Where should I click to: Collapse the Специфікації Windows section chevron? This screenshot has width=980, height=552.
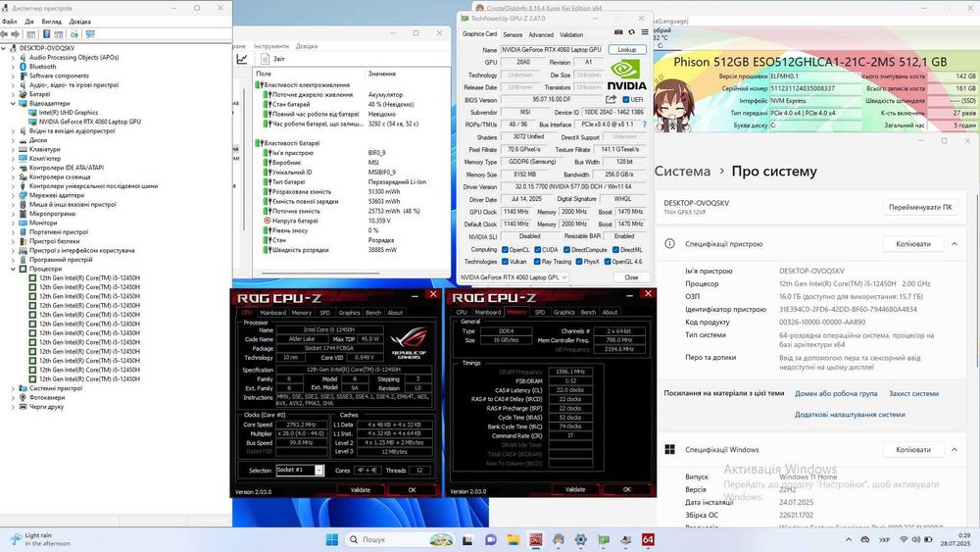tap(955, 449)
